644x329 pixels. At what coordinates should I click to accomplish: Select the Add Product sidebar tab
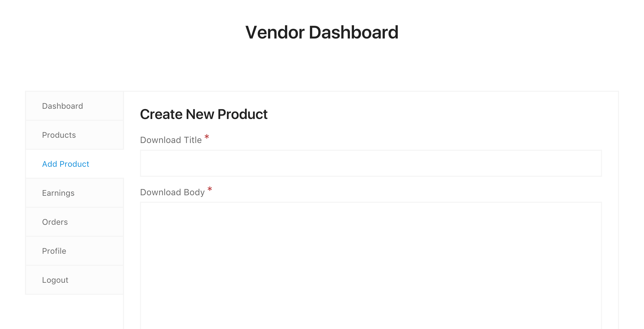point(65,164)
